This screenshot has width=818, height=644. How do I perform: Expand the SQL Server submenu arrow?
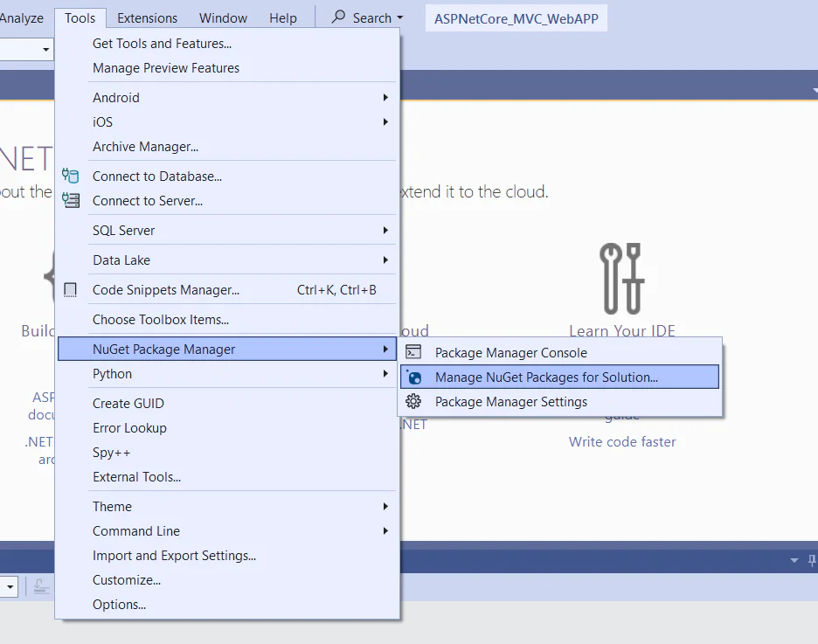(x=385, y=231)
